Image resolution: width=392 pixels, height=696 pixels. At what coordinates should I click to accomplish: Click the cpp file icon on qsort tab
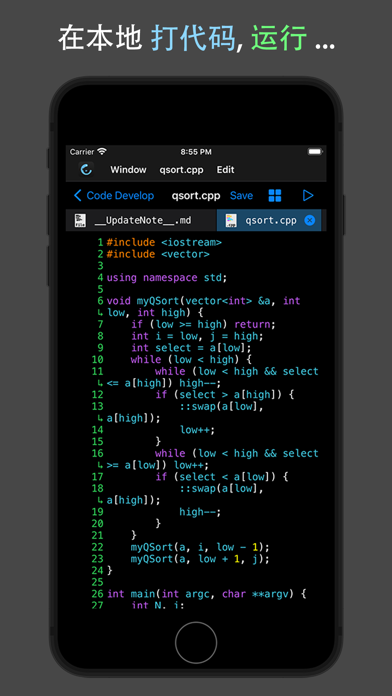[x=231, y=220]
